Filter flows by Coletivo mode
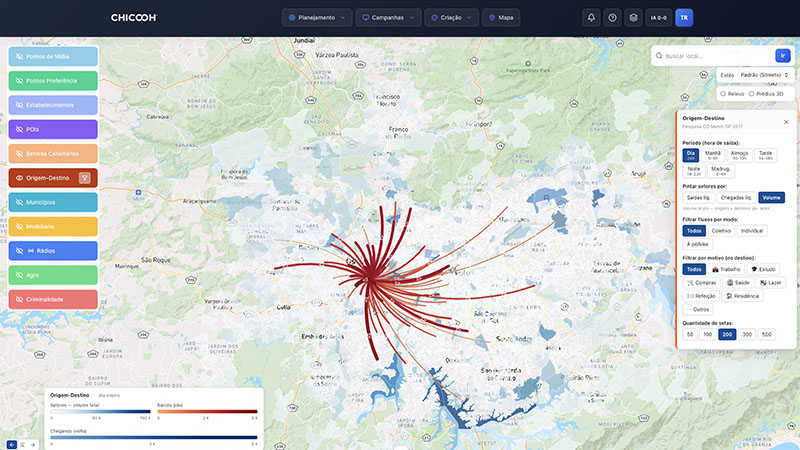 click(721, 231)
